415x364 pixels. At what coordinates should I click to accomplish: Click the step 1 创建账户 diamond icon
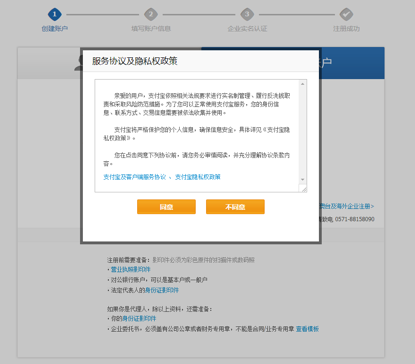(55, 14)
